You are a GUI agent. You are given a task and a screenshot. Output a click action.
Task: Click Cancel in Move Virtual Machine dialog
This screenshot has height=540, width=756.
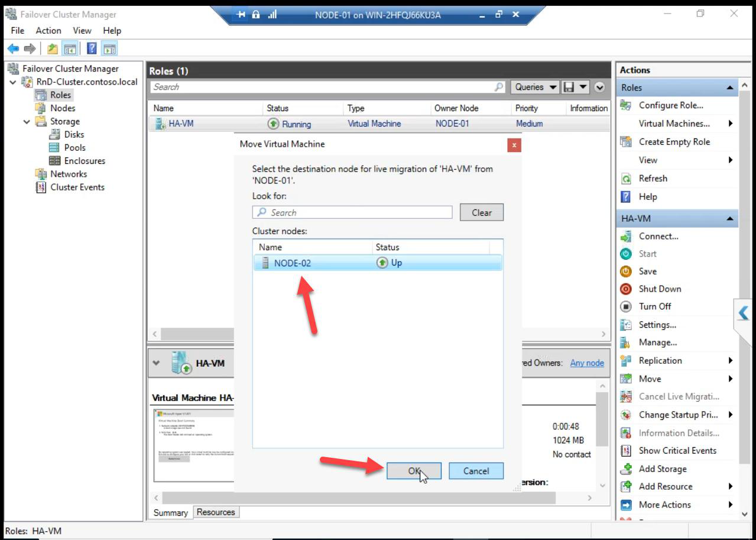(476, 471)
